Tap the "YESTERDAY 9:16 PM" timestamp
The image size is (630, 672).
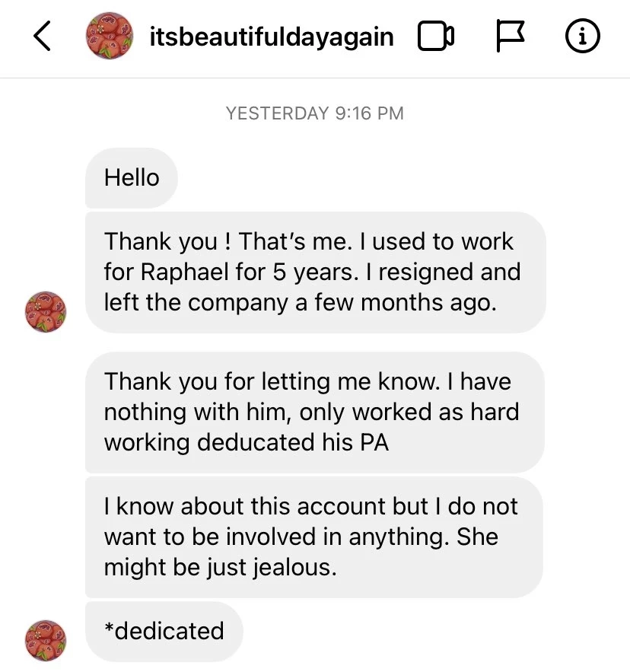click(315, 114)
